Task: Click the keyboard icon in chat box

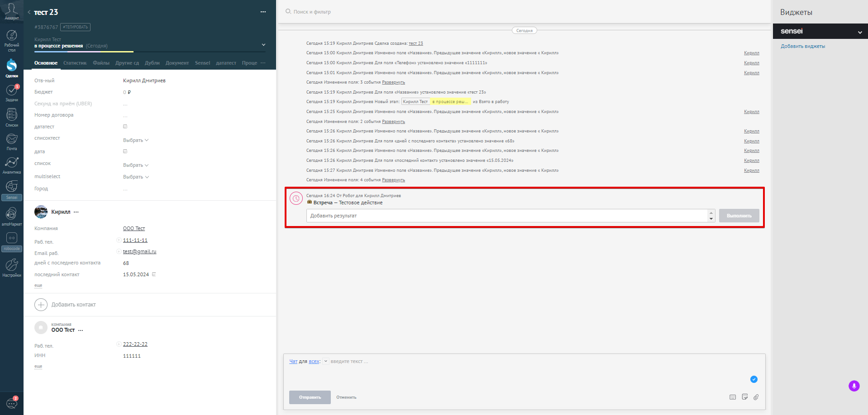Action: pyautogui.click(x=733, y=397)
